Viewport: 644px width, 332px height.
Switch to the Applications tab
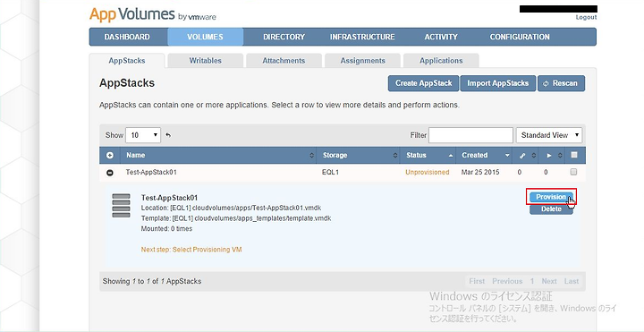tap(441, 60)
